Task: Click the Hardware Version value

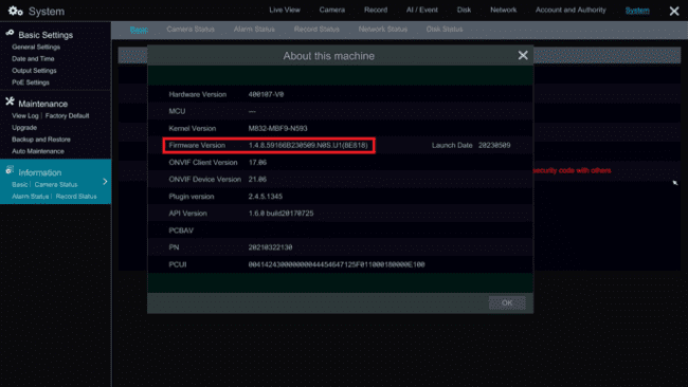Action: [x=266, y=94]
